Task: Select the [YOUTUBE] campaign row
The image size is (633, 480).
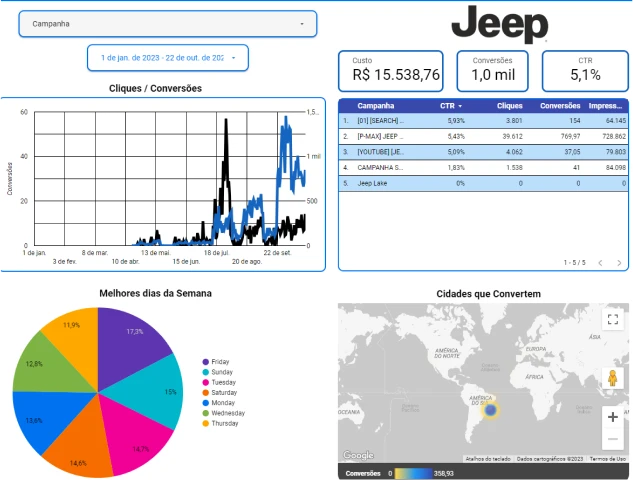Action: [x=483, y=152]
